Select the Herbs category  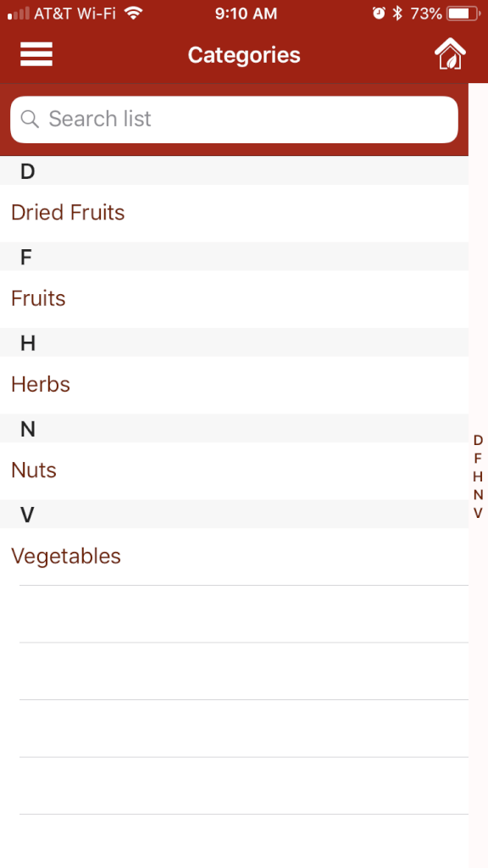point(234,385)
